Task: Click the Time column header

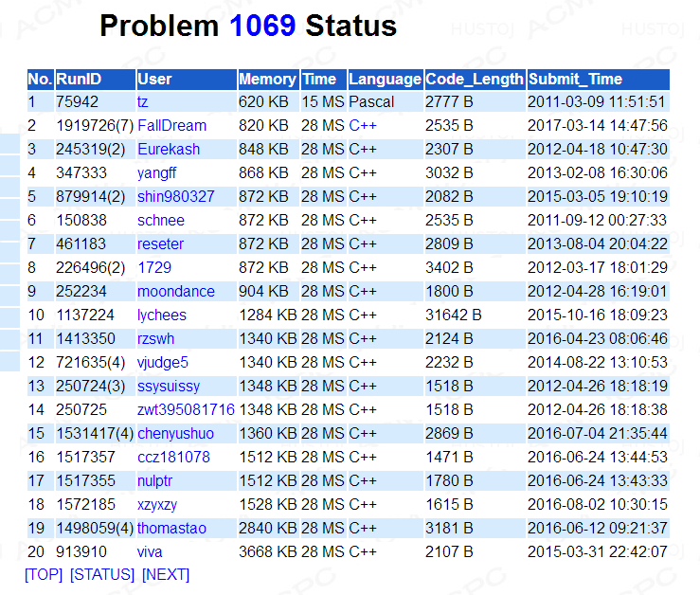Action: 324,79
